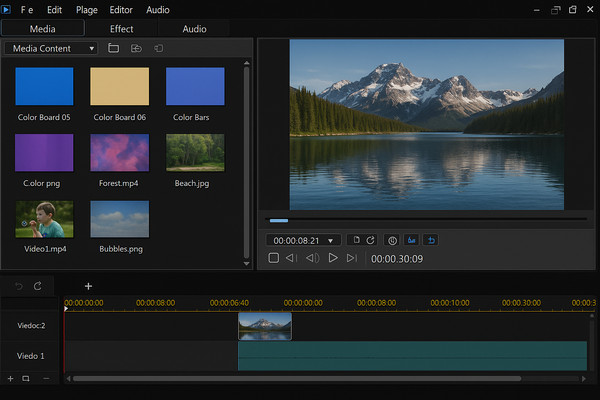Click the rectangle icon at timeline bottom-left
This screenshot has height=400, width=600.
point(26,379)
